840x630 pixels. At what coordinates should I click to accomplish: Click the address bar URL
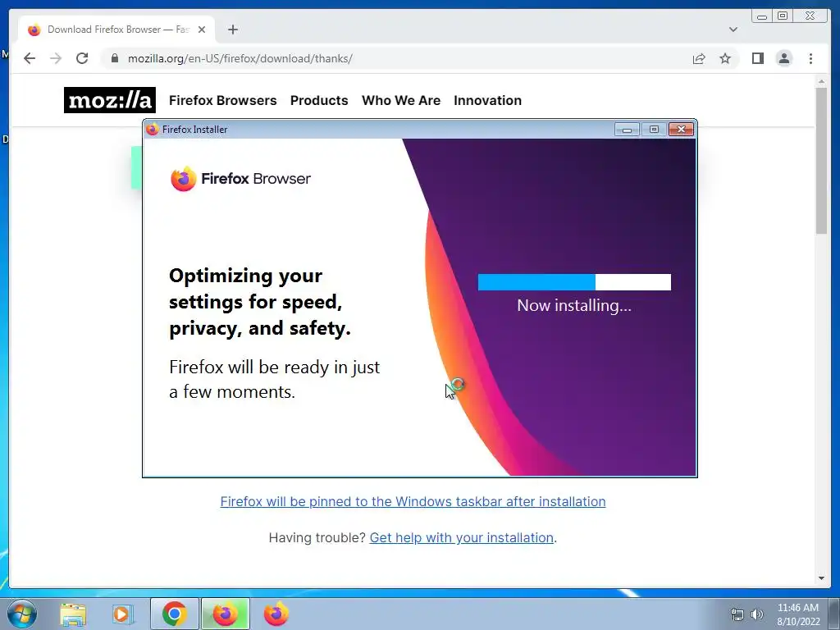coord(240,58)
